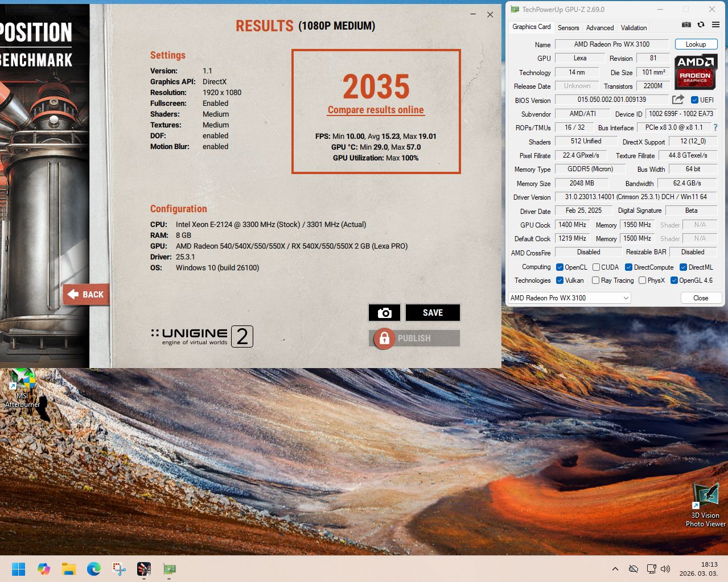This screenshot has width=728, height=582.
Task: Open Microsoft Edge from the taskbar
Action: (94, 568)
